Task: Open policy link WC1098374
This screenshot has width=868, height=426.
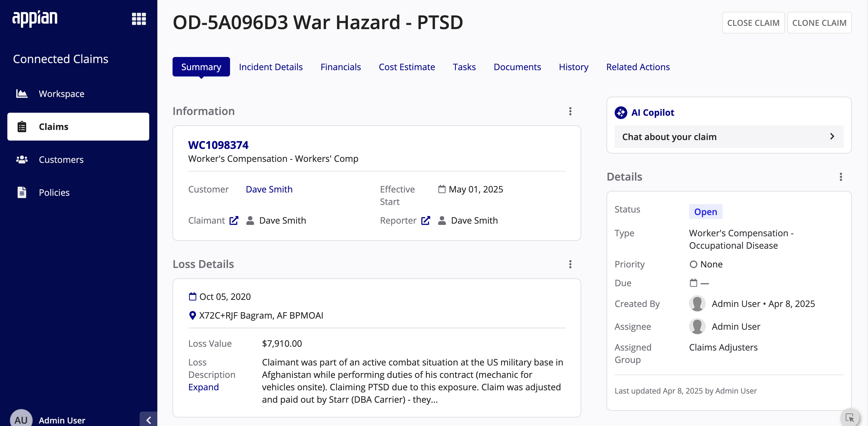Action: (218, 145)
